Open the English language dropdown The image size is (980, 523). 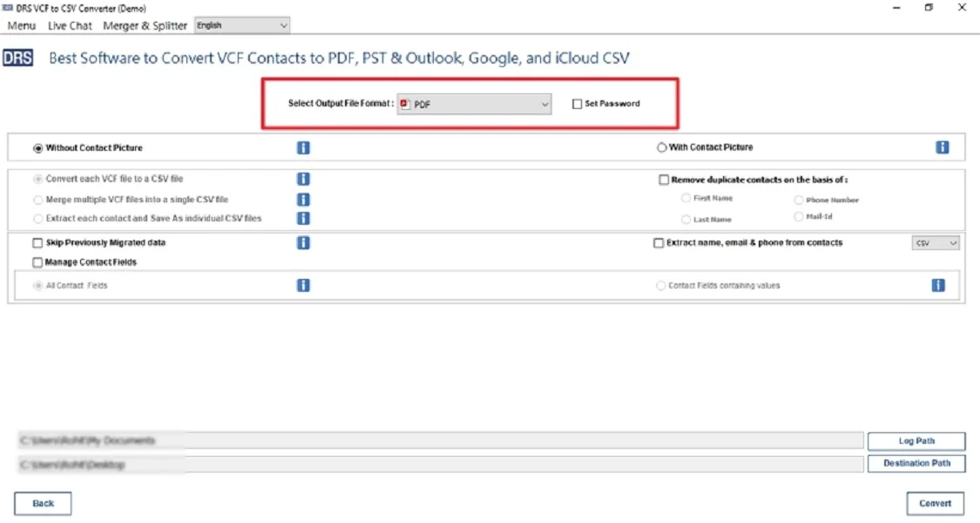(242, 25)
